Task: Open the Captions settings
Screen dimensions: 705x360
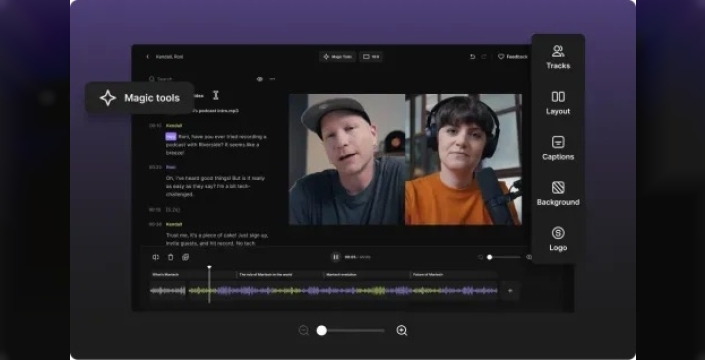Action: click(x=558, y=148)
